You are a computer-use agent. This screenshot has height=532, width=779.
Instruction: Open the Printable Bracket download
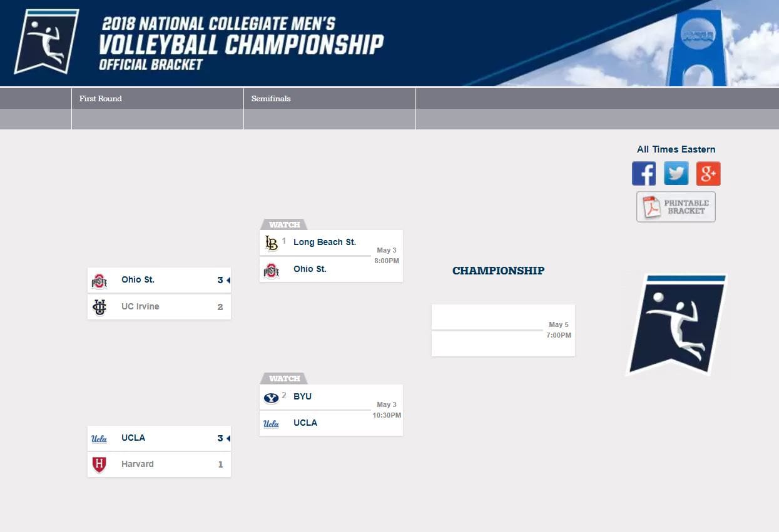click(x=676, y=206)
